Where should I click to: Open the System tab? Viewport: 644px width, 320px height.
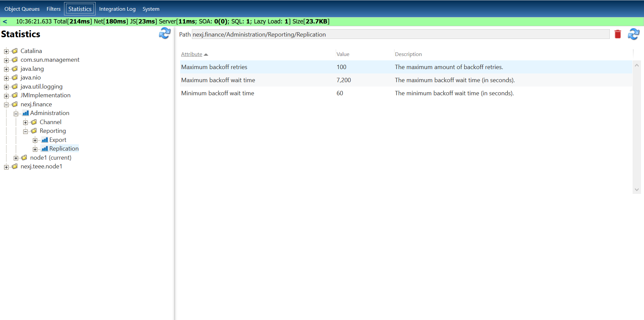pyautogui.click(x=151, y=9)
